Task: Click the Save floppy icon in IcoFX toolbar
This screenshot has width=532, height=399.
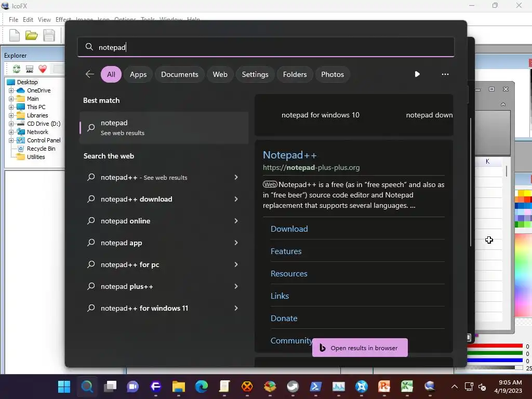Action: (x=49, y=35)
